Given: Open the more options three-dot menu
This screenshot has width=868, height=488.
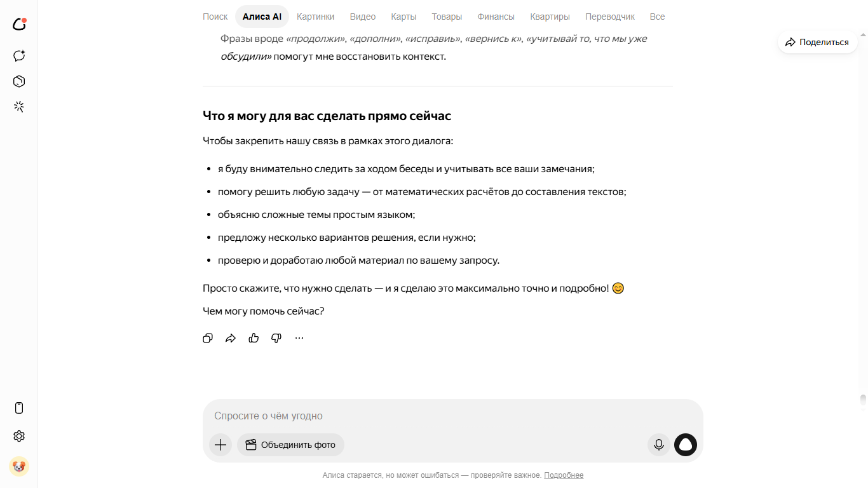Looking at the screenshot, I should [299, 338].
